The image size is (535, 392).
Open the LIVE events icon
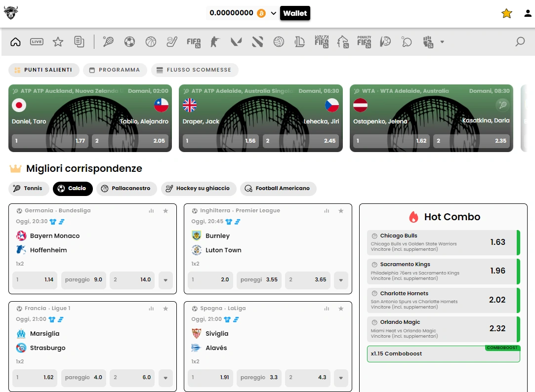(x=37, y=41)
